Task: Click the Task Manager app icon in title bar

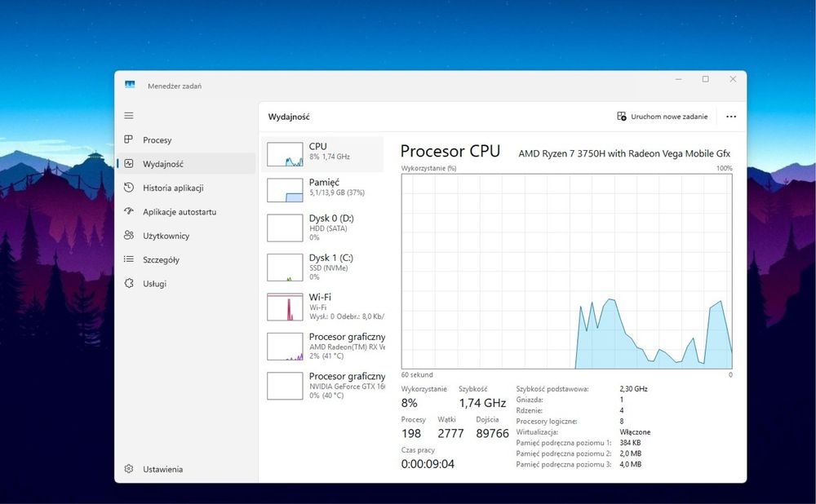Action: point(130,84)
